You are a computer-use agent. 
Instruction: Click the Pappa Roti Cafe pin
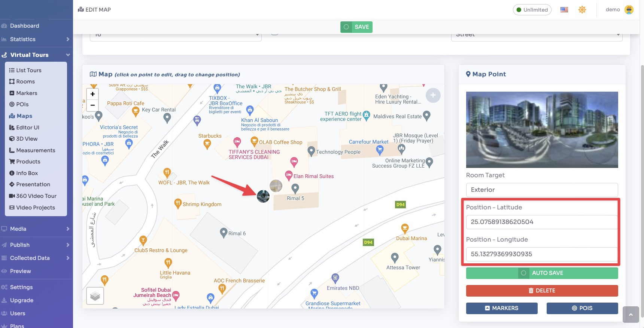click(136, 111)
